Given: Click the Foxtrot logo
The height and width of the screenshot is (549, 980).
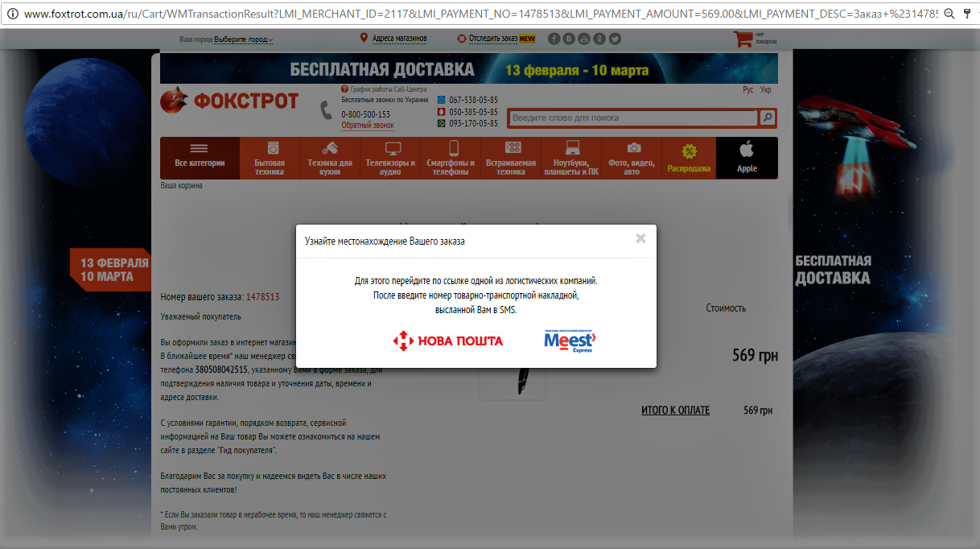Looking at the screenshot, I should (229, 101).
